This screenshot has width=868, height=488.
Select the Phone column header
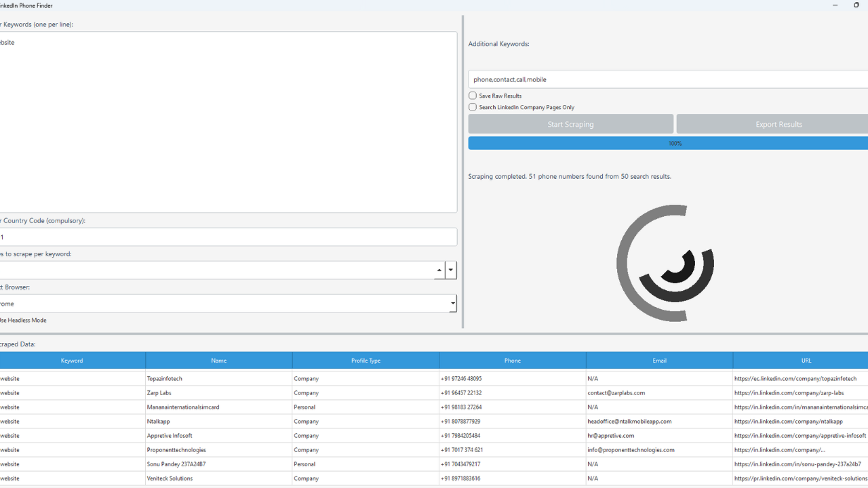point(512,360)
